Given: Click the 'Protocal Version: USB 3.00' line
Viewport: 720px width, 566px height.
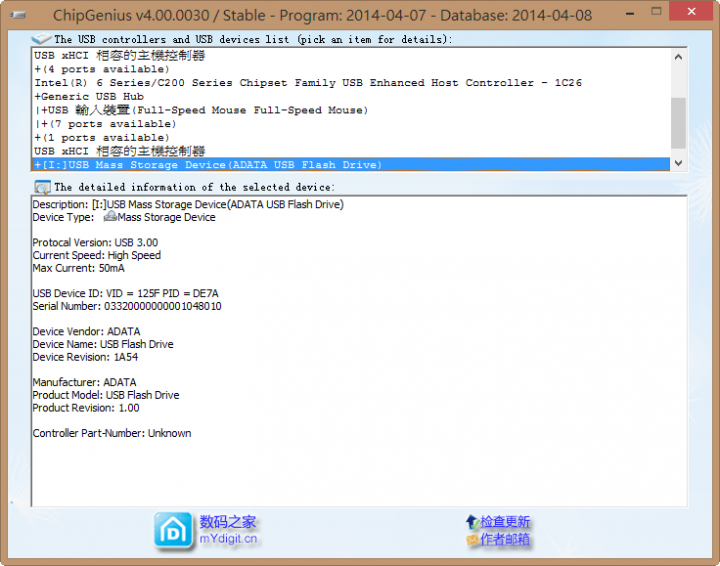Looking at the screenshot, I should [95, 242].
